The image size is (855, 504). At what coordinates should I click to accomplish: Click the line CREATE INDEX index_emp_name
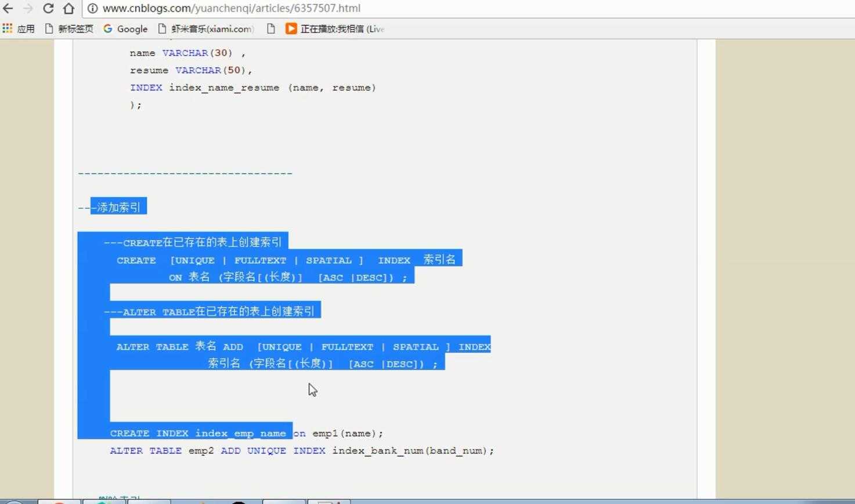click(247, 433)
